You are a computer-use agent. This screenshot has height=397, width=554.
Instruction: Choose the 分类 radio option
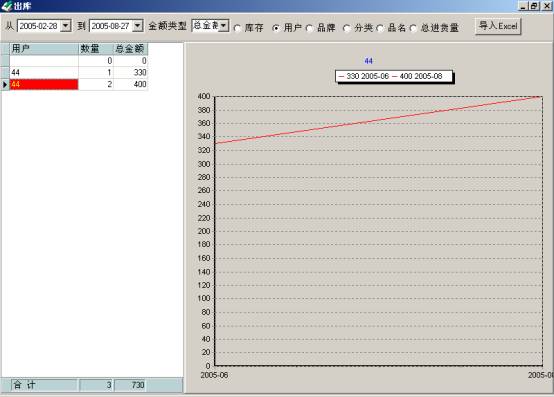click(347, 28)
